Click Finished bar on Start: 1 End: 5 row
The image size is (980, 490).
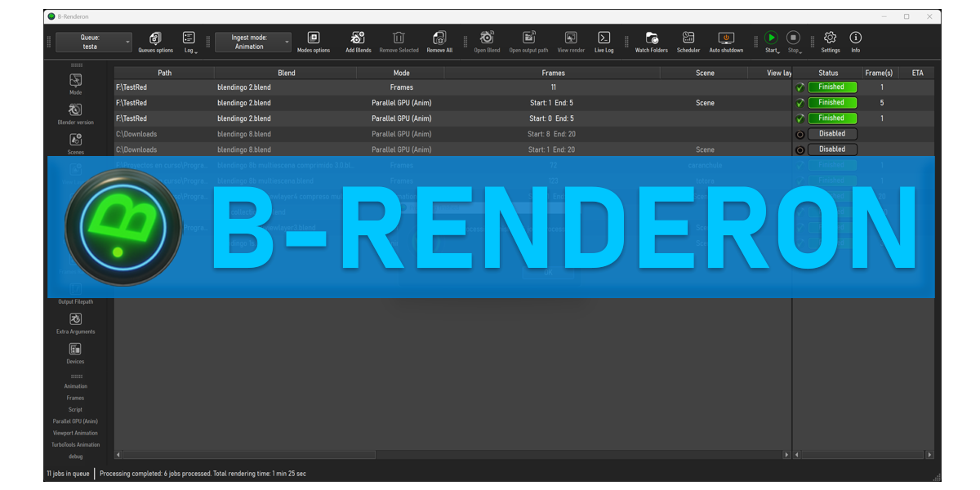832,102
